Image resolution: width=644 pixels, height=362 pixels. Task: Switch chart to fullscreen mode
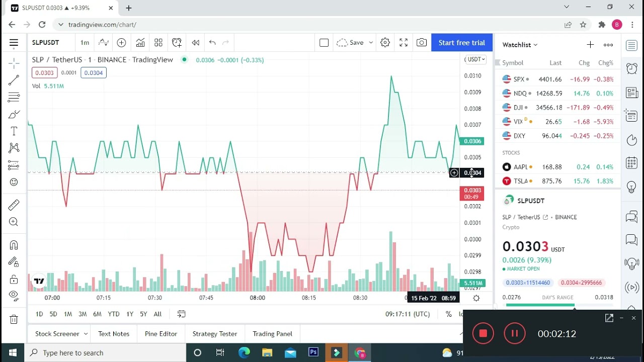[404, 43]
